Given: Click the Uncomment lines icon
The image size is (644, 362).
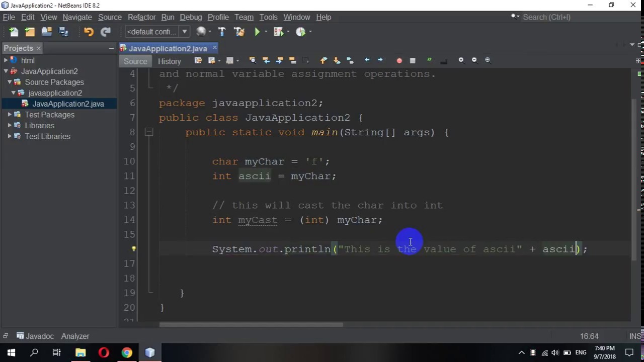Looking at the screenshot, I should [443, 61].
